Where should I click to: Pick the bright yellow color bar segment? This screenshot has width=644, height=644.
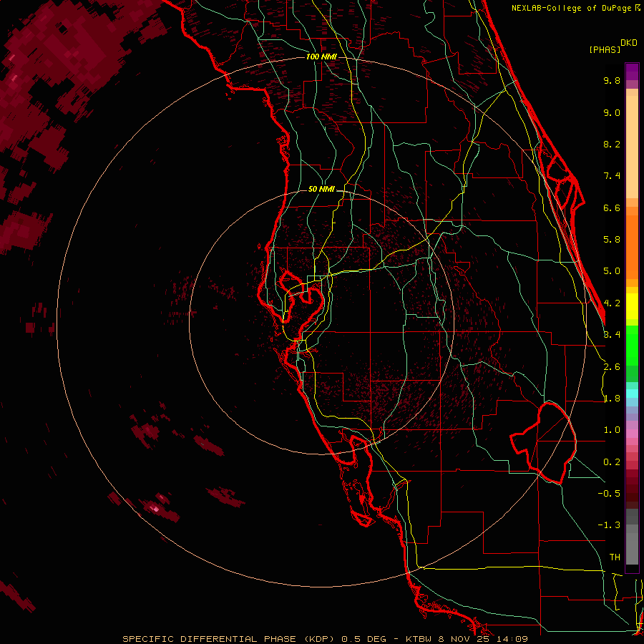coord(632,306)
